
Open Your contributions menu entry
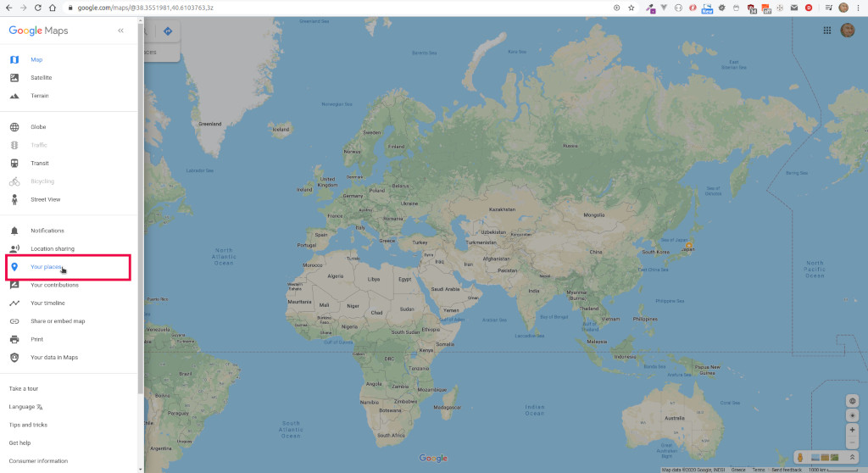54,285
